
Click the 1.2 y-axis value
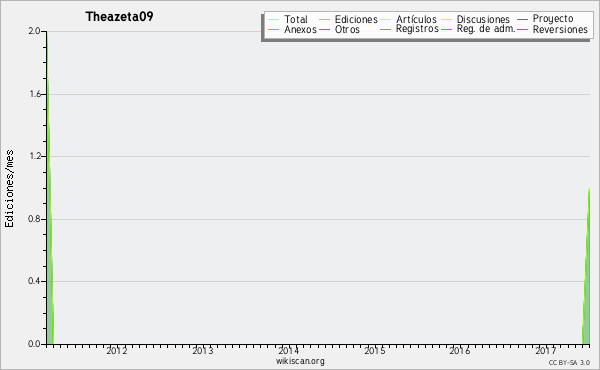(x=34, y=156)
